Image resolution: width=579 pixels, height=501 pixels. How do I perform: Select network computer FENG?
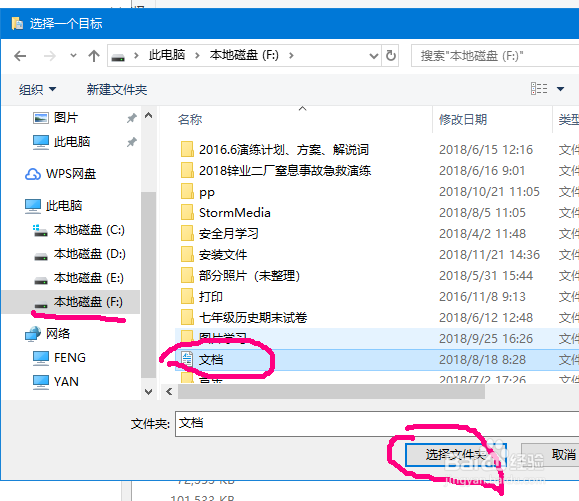click(x=59, y=357)
